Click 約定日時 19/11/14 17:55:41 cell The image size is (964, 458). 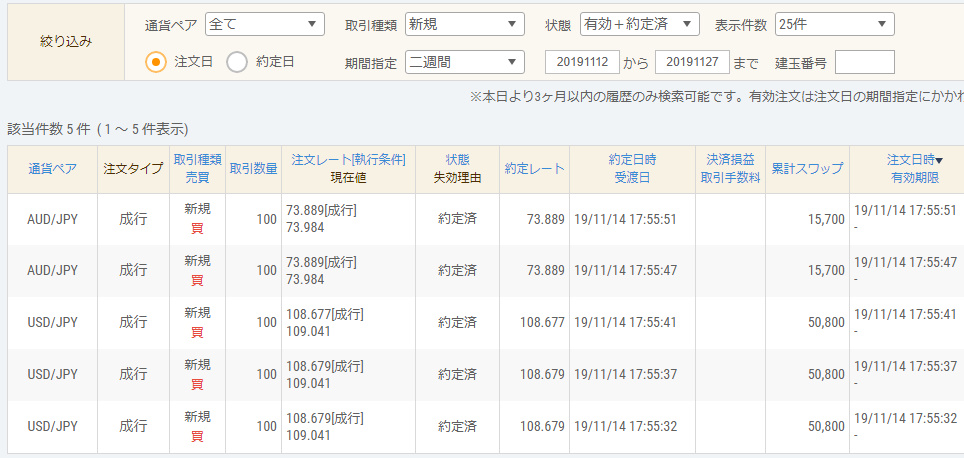(x=625, y=322)
